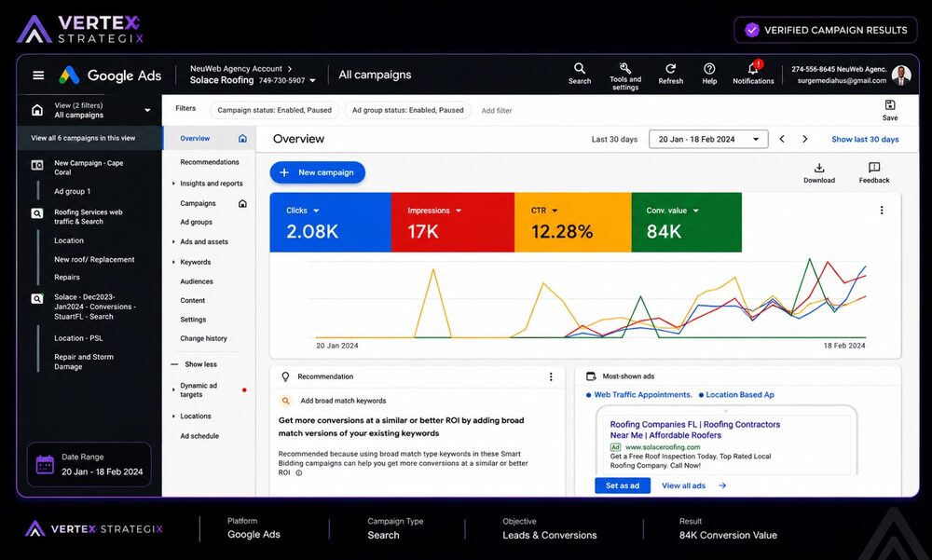Open Change history in the side menu

click(203, 339)
